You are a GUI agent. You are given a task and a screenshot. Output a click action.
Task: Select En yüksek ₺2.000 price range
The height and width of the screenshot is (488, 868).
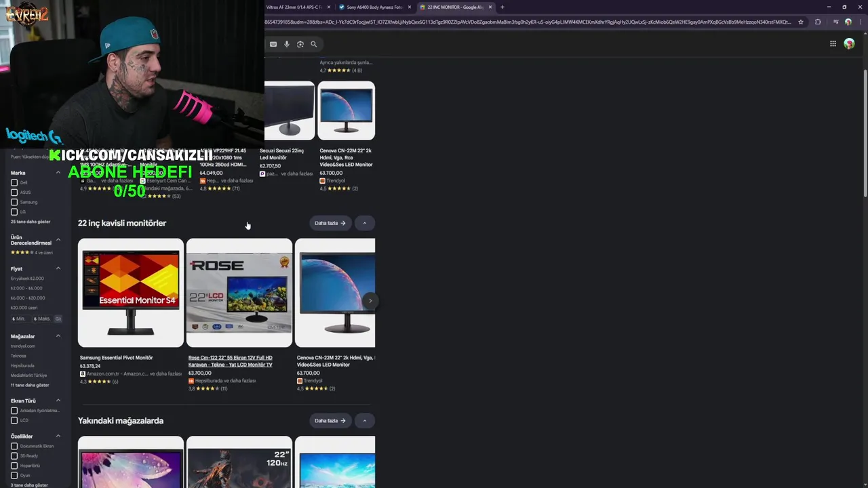click(x=27, y=279)
